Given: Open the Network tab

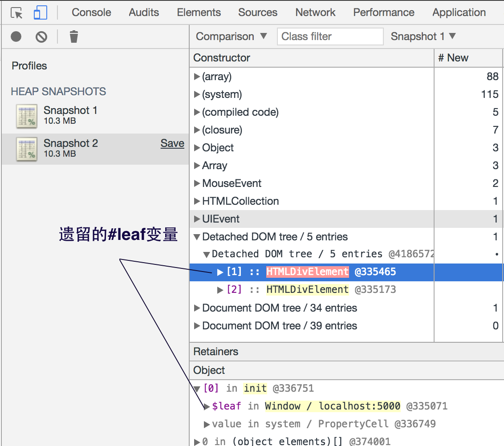Looking at the screenshot, I should pyautogui.click(x=315, y=12).
